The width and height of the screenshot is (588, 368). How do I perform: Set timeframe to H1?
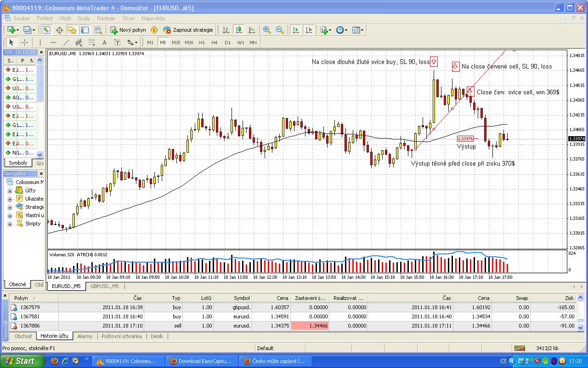pos(202,42)
